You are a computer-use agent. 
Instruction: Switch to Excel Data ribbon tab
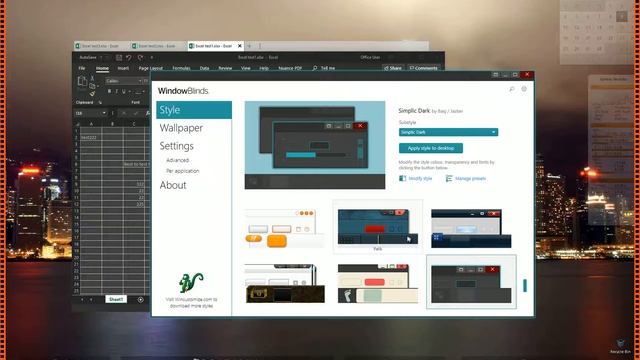[x=204, y=68]
